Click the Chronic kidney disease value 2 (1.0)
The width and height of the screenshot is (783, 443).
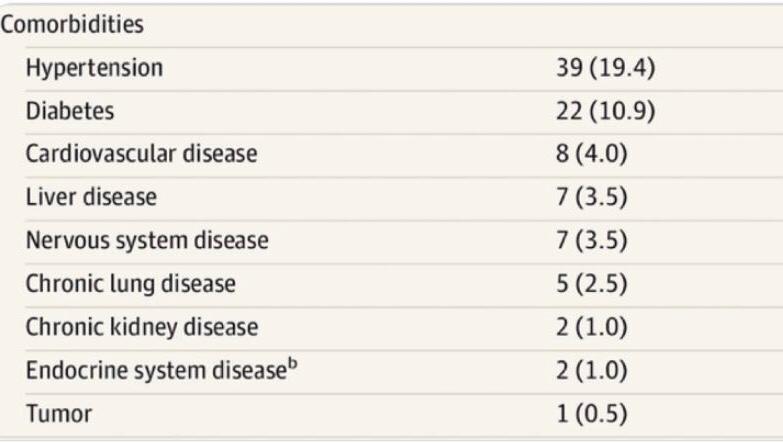click(x=591, y=326)
